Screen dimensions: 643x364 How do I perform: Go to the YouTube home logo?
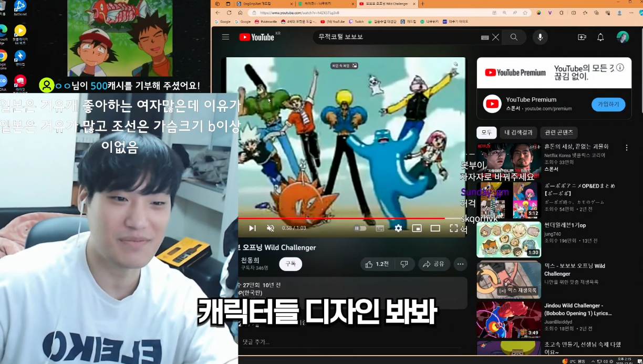pos(257,37)
